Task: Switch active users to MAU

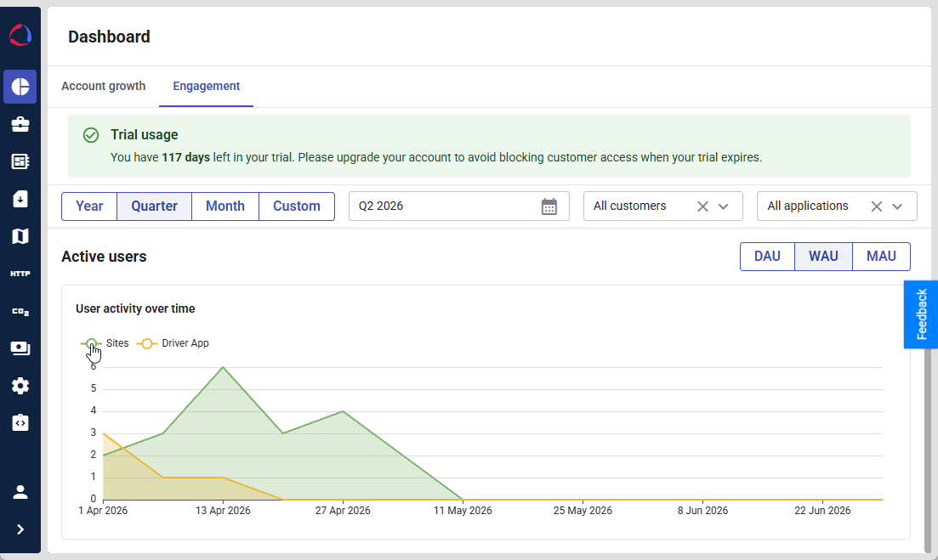Action: point(881,257)
